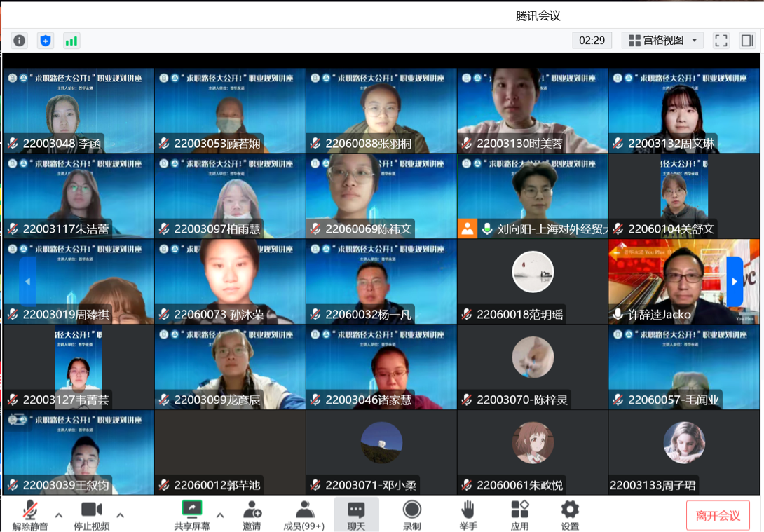The height and width of the screenshot is (532, 764).
Task: Start 录制 recording
Action: (x=411, y=514)
